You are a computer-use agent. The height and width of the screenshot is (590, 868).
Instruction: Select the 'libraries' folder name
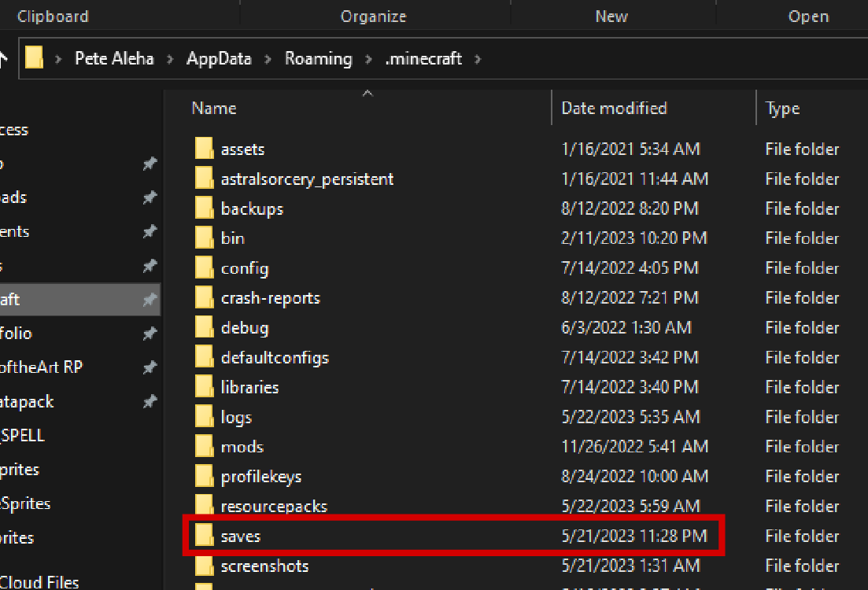[x=249, y=387]
